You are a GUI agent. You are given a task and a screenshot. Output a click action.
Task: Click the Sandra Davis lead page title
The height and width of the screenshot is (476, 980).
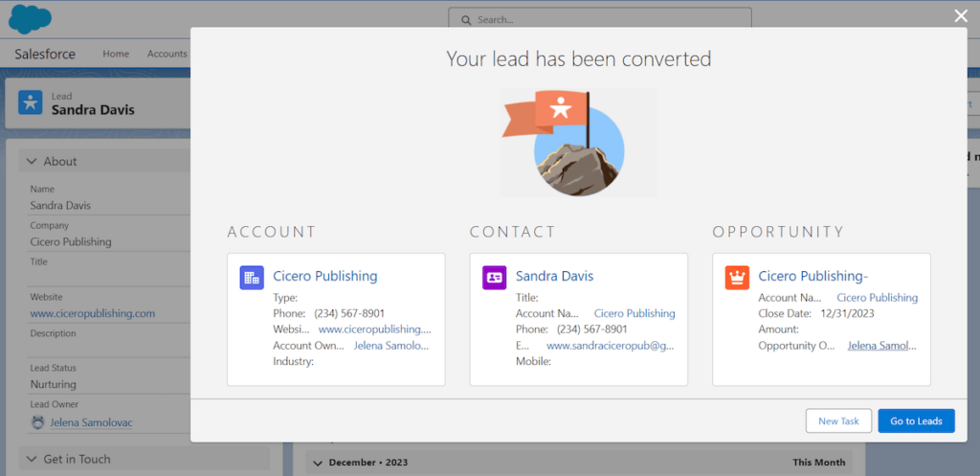[93, 110]
